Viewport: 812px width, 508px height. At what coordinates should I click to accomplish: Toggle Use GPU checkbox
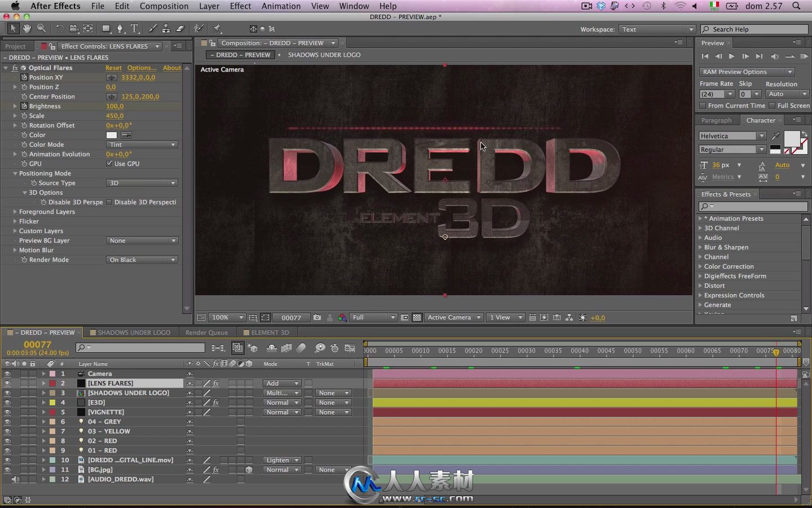click(109, 164)
